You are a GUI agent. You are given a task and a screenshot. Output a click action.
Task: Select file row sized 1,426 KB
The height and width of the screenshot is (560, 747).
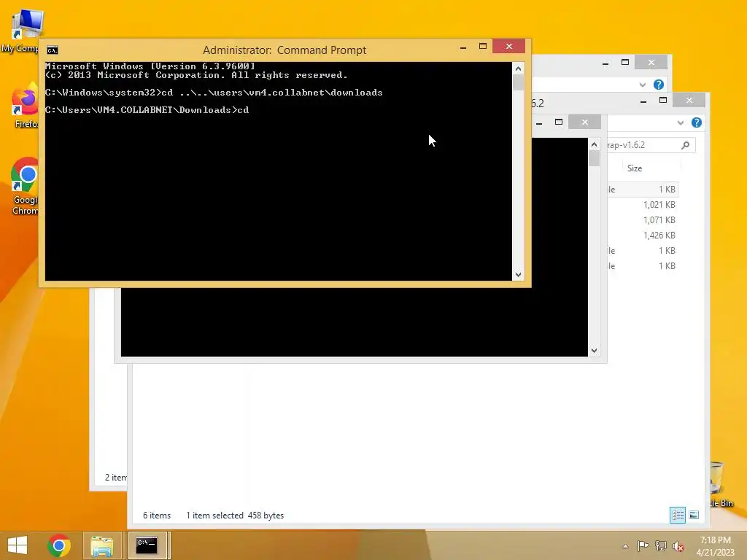[642, 236]
